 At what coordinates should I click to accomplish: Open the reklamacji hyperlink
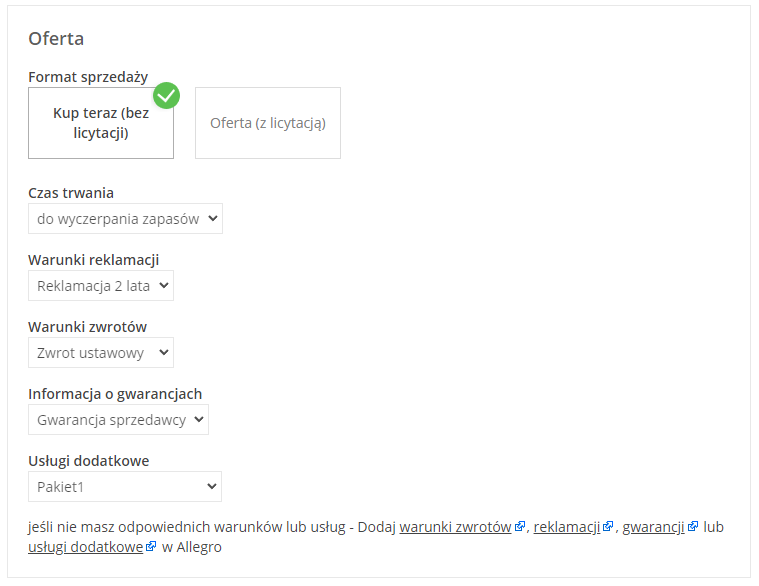pyautogui.click(x=566, y=527)
